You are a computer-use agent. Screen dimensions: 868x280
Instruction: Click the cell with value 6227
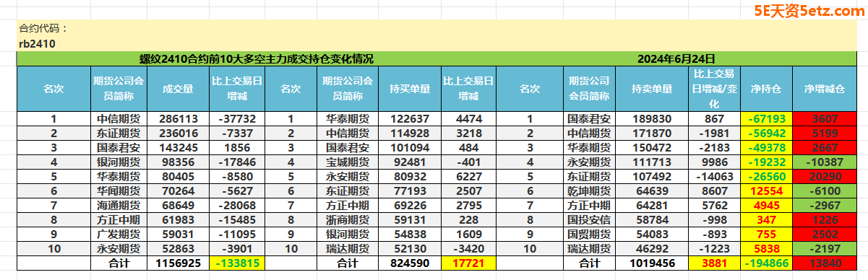469,176
